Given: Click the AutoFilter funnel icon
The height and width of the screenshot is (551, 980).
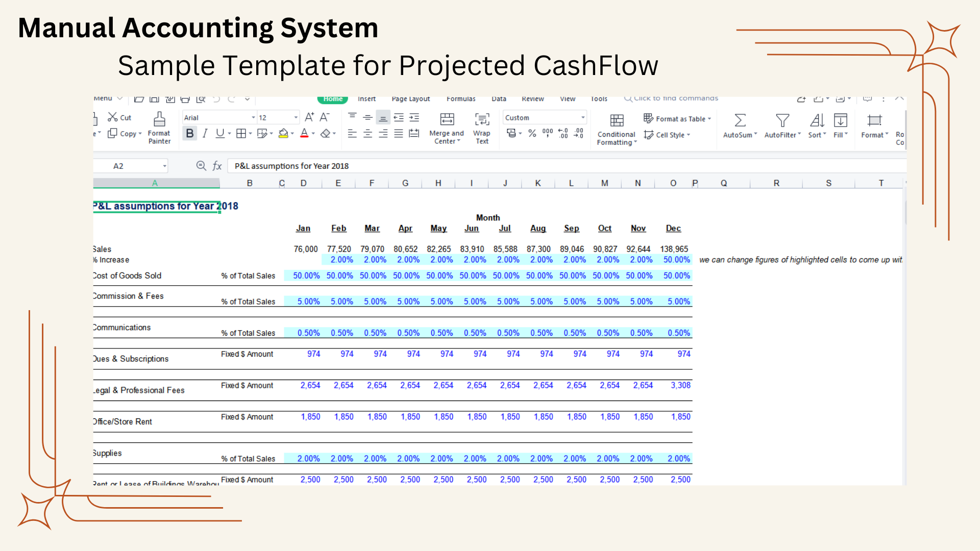Looking at the screenshot, I should pyautogui.click(x=782, y=120).
